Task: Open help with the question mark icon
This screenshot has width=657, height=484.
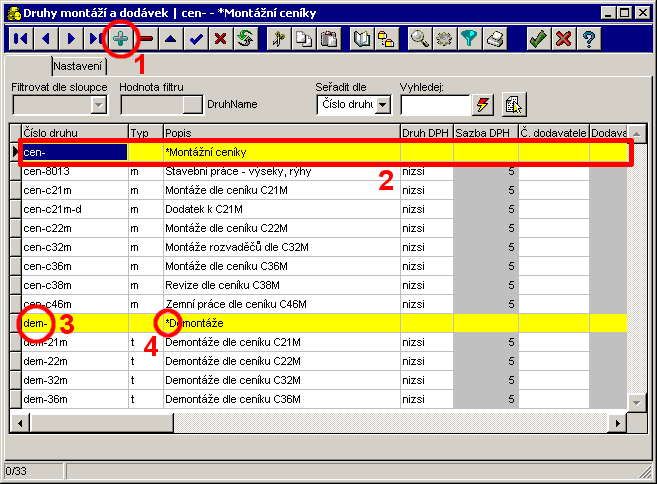Action: 589,39
